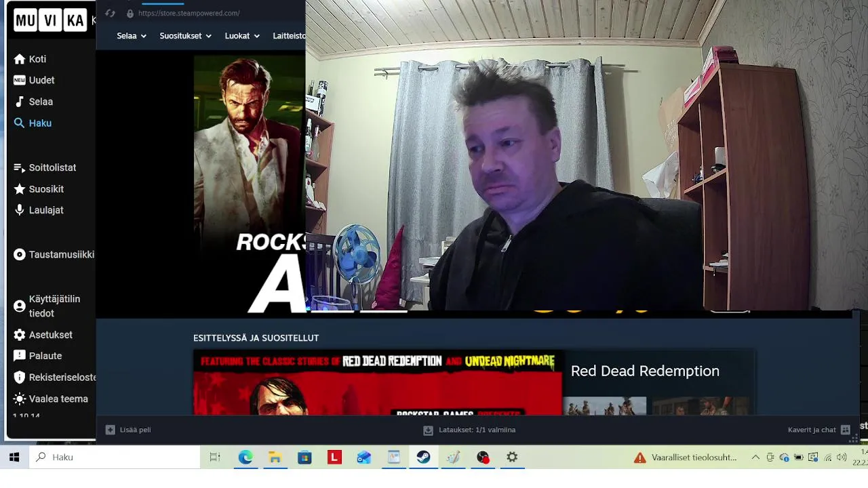
Task: Open the Windows Start menu
Action: [14, 457]
